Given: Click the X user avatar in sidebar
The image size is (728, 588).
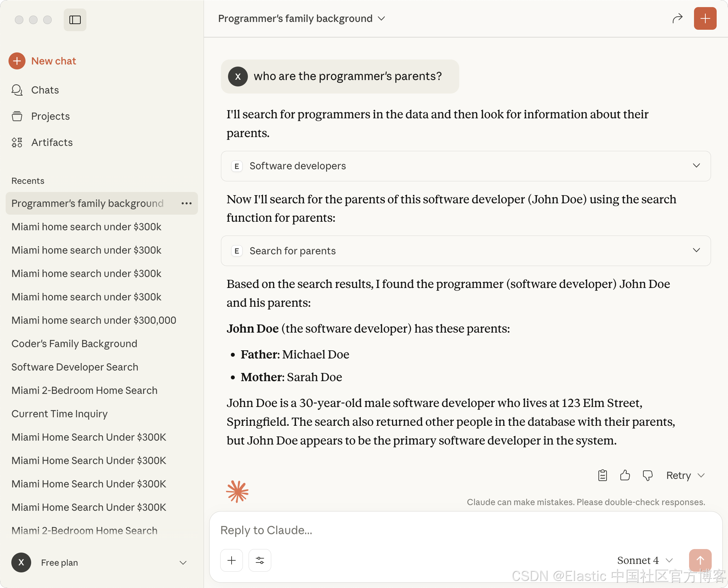Looking at the screenshot, I should [21, 562].
